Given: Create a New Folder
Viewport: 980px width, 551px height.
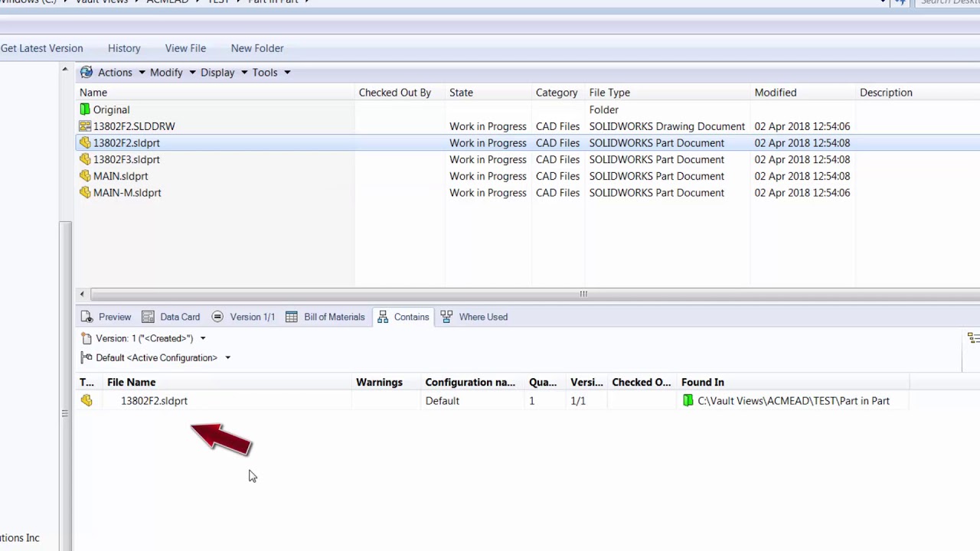Looking at the screenshot, I should 257,48.
